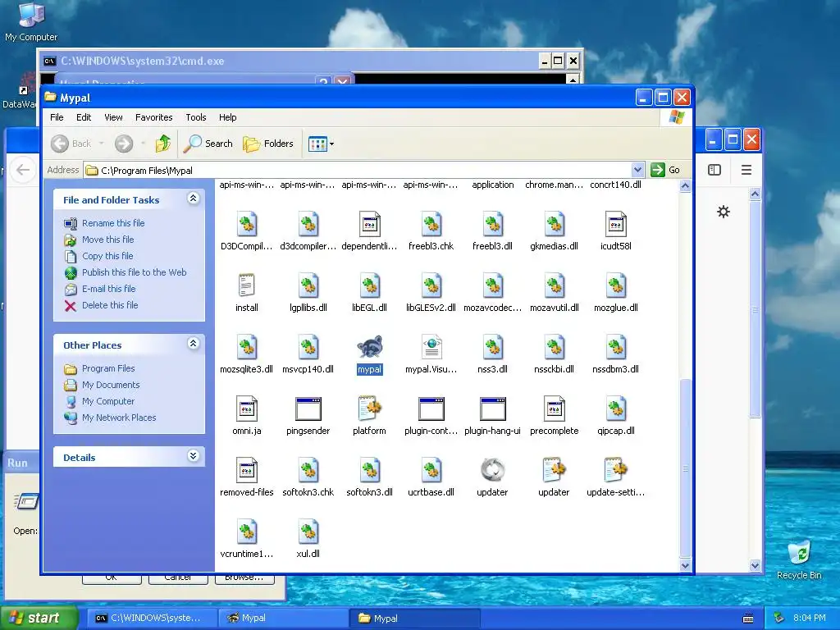Click E-mail this file link

tap(109, 289)
